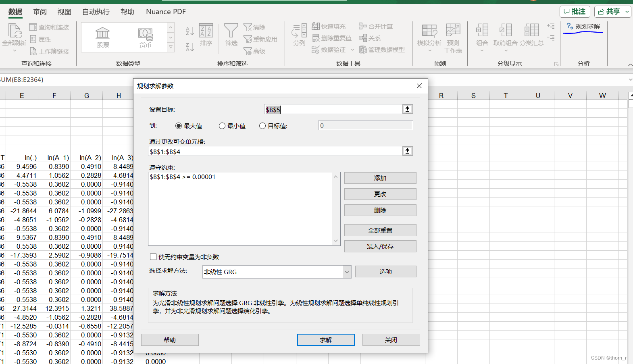Viewport: 633px width, 364px height.
Task: Expand What-If Analysis dropdown arrow
Action: pyautogui.click(x=429, y=50)
